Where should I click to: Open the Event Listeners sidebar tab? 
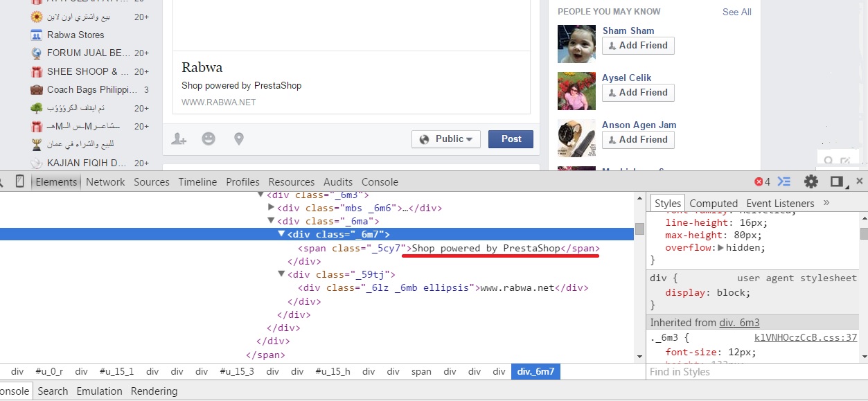[x=780, y=204]
